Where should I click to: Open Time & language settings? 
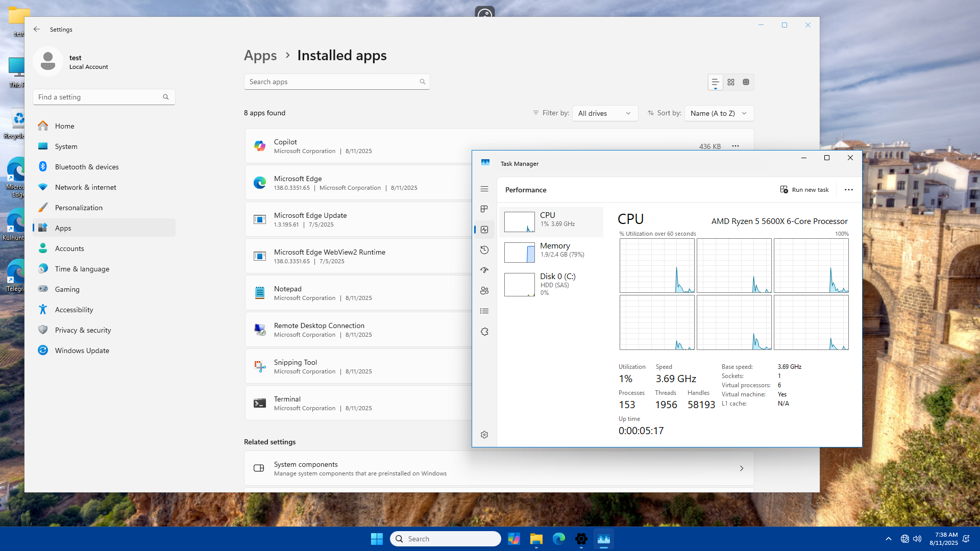[x=104, y=269]
